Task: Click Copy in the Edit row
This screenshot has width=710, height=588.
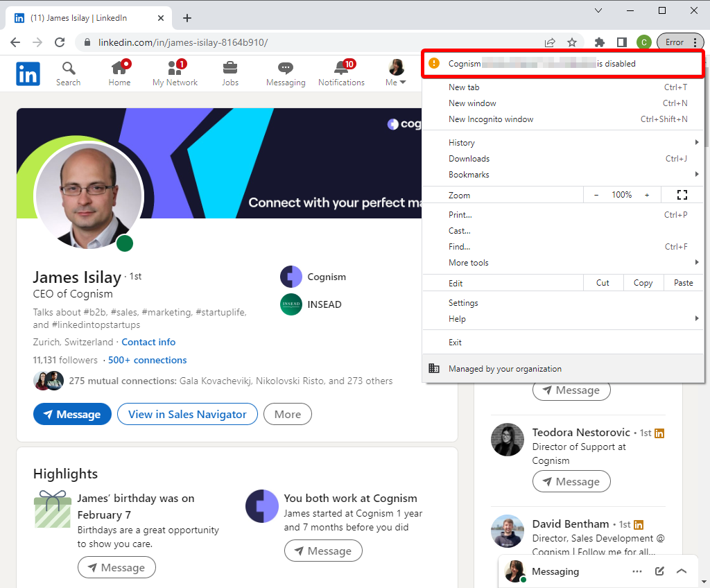Action: (643, 283)
